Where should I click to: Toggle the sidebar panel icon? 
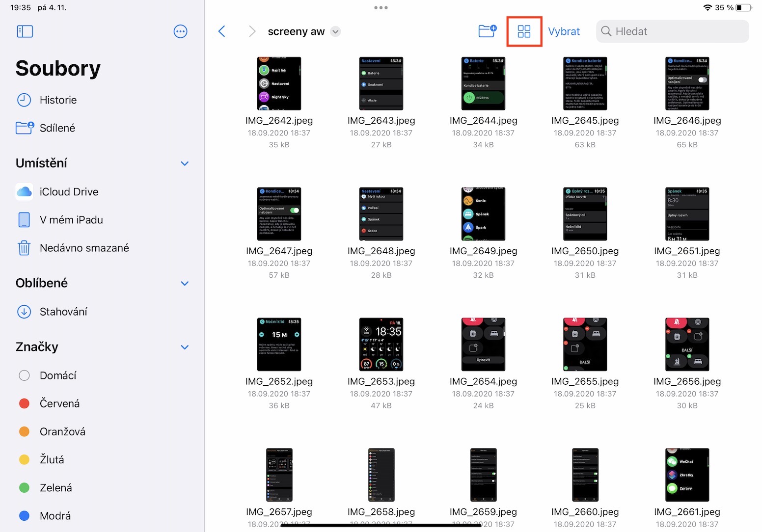[x=25, y=31]
